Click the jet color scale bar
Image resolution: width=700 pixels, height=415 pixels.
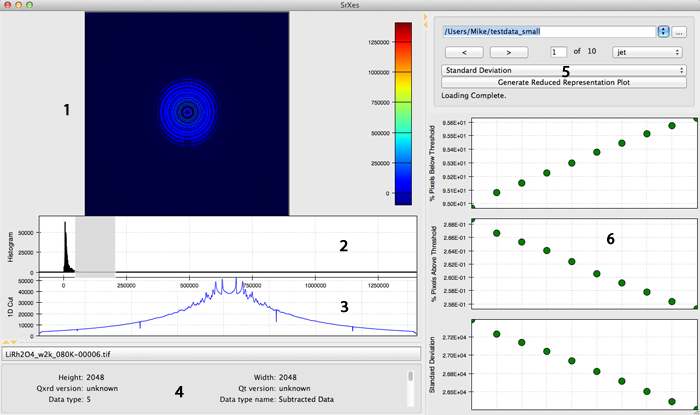pyautogui.click(x=403, y=114)
